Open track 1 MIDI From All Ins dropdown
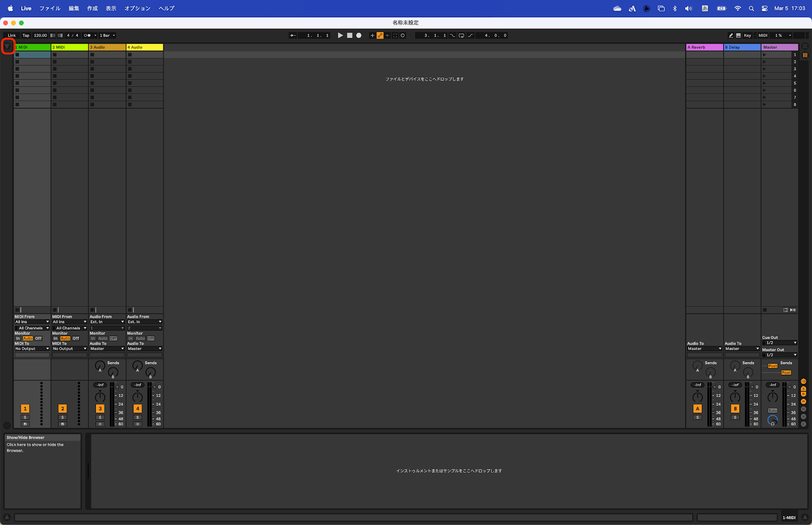Screen dimensions: 812x525 [32, 322]
